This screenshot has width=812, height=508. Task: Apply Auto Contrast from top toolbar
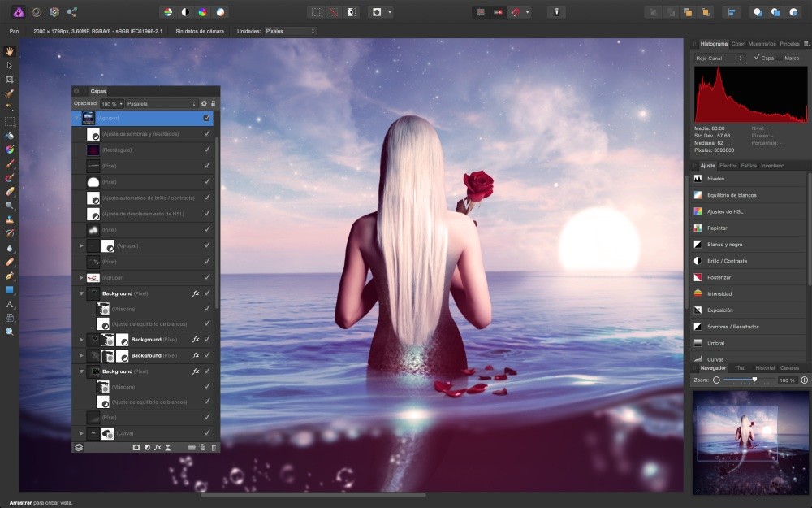tap(185, 12)
